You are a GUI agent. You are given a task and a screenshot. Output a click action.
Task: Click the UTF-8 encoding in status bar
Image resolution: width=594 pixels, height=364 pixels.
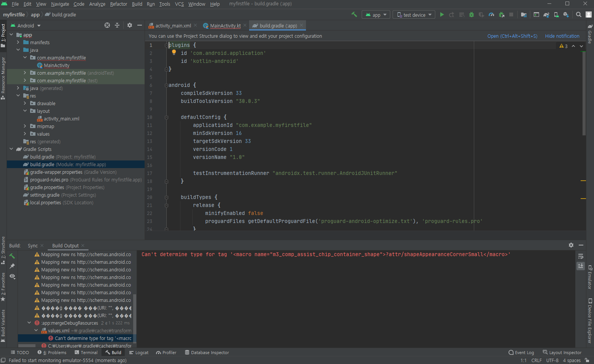pos(552,360)
